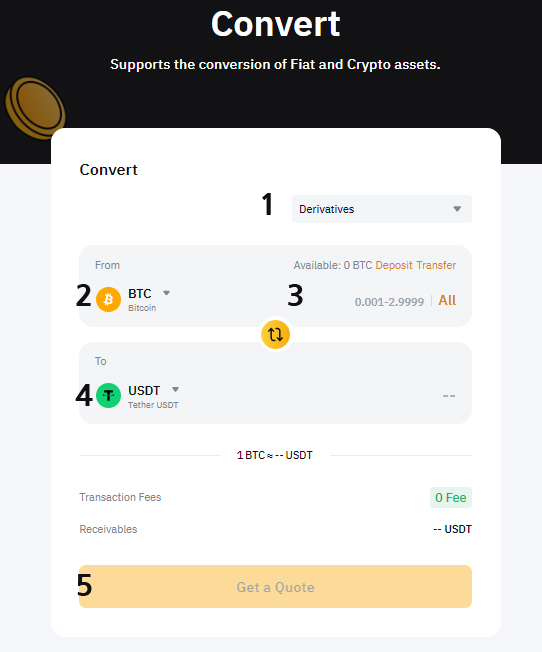Select All available balance
The image size is (542, 652).
(x=447, y=300)
